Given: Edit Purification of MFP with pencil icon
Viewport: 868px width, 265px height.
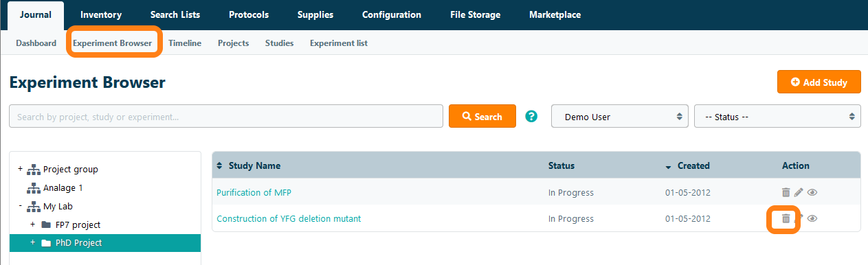Looking at the screenshot, I should click(799, 192).
